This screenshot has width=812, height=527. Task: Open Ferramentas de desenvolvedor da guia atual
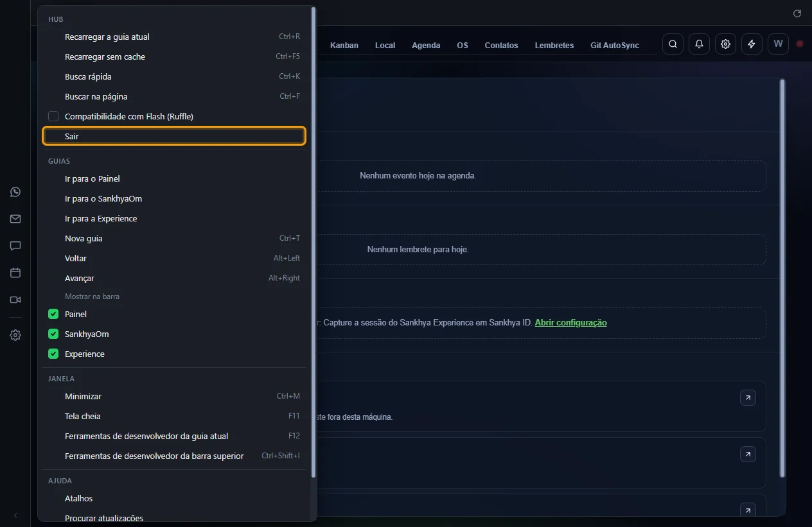(x=174, y=436)
